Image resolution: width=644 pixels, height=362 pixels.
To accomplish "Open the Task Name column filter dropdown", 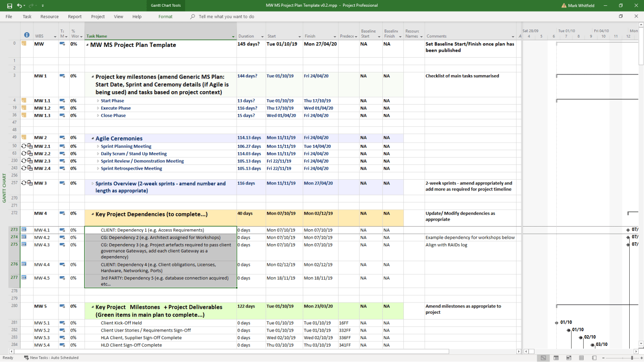I will point(233,36).
